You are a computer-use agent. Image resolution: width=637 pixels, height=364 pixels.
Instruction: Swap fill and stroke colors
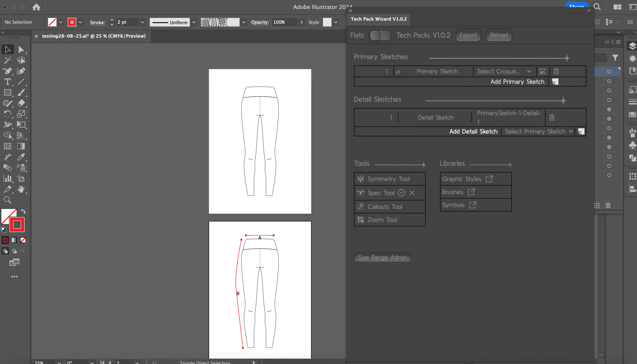click(23, 211)
